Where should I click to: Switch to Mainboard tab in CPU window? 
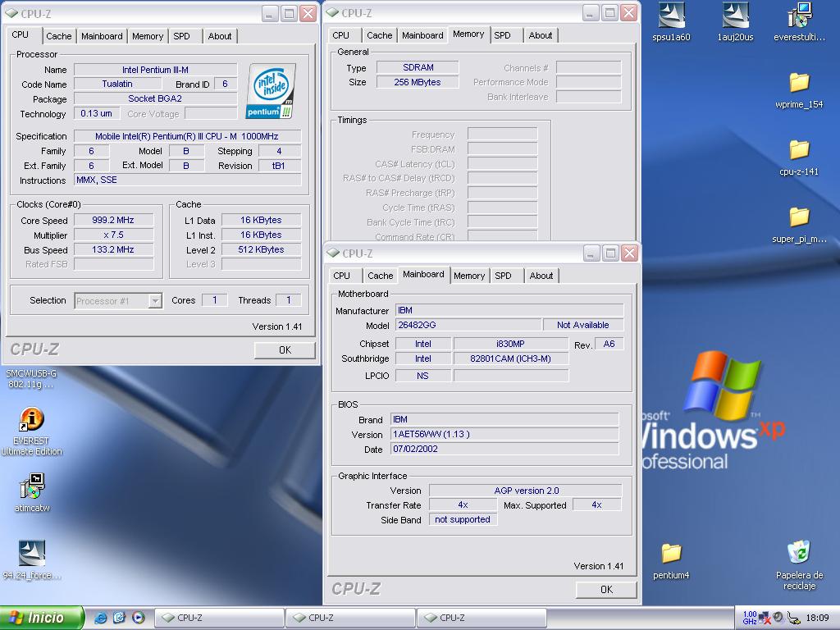point(102,36)
